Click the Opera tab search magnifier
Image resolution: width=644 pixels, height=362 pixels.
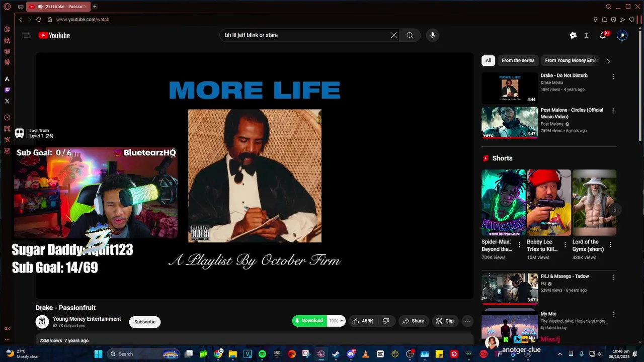click(x=608, y=7)
